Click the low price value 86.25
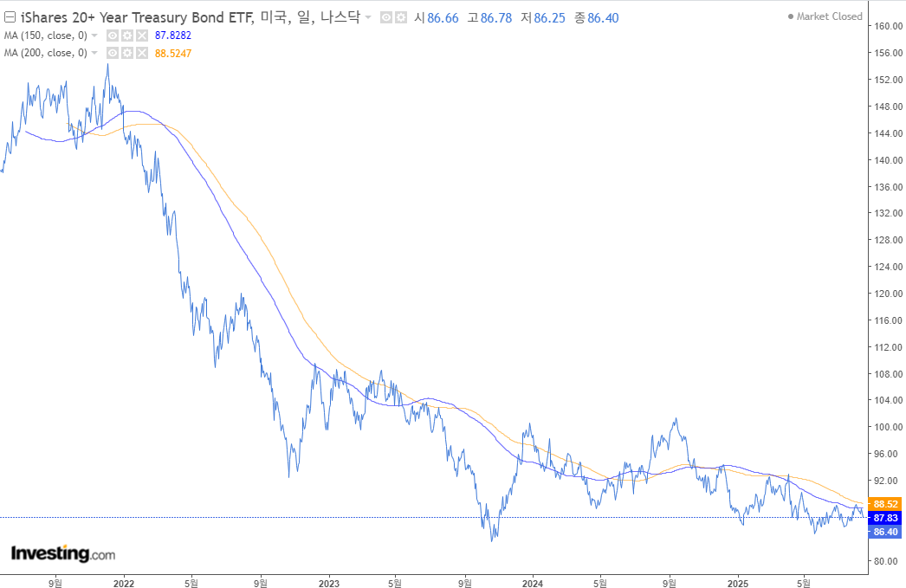906x588 pixels. point(549,18)
